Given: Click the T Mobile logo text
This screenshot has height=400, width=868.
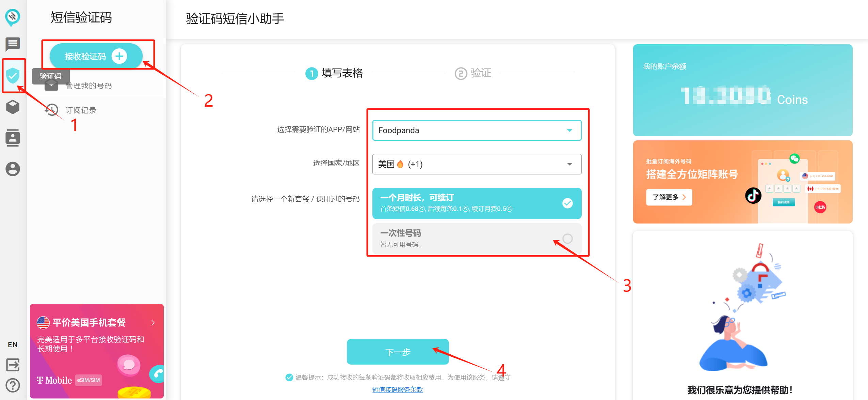Looking at the screenshot, I should pos(54,380).
